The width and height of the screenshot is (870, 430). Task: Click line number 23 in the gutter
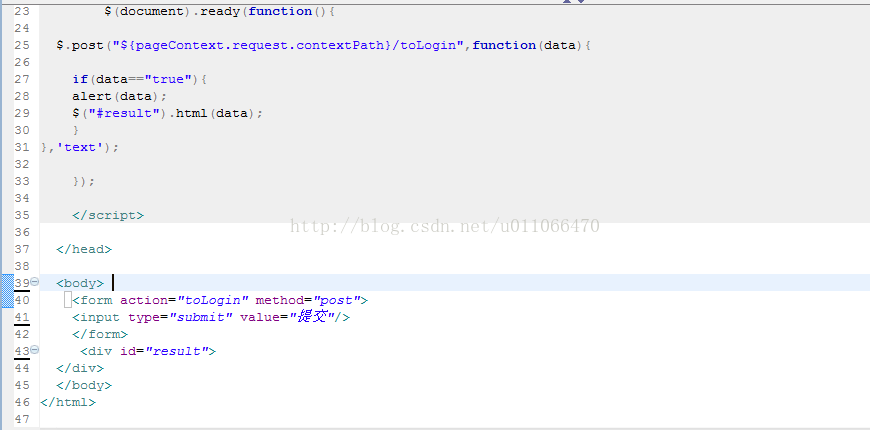click(x=22, y=11)
